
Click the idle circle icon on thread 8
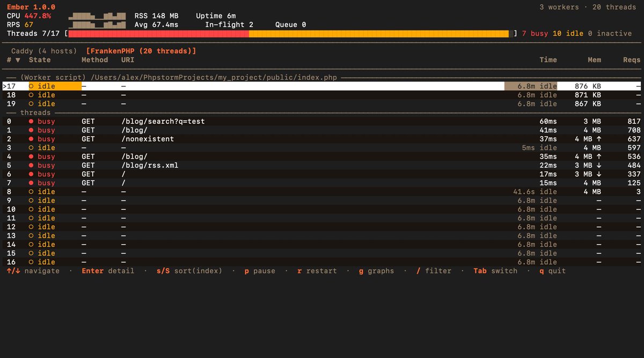(x=31, y=191)
